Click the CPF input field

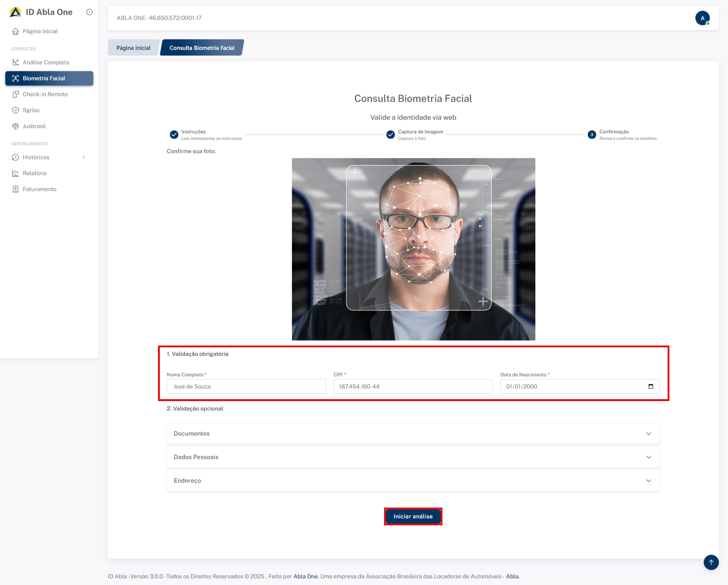[413, 387]
